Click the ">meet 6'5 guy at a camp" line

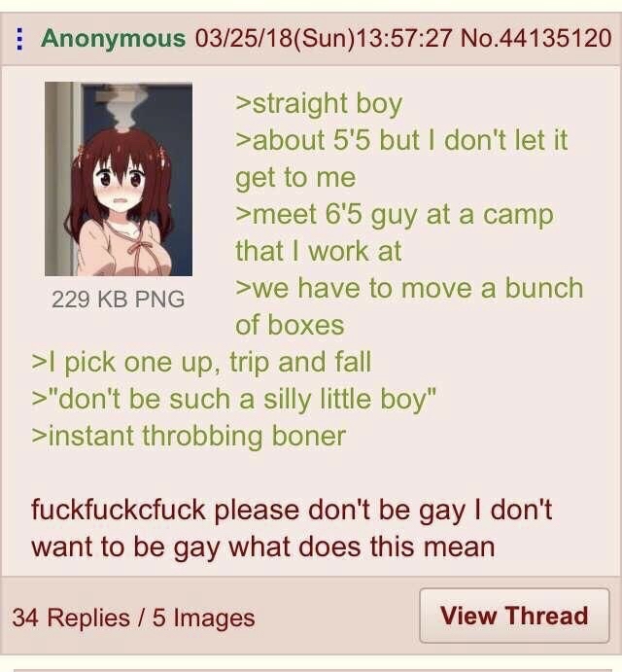click(x=395, y=215)
